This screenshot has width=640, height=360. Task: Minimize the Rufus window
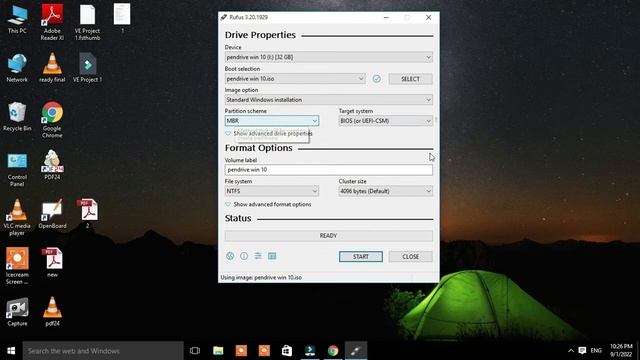[386, 18]
